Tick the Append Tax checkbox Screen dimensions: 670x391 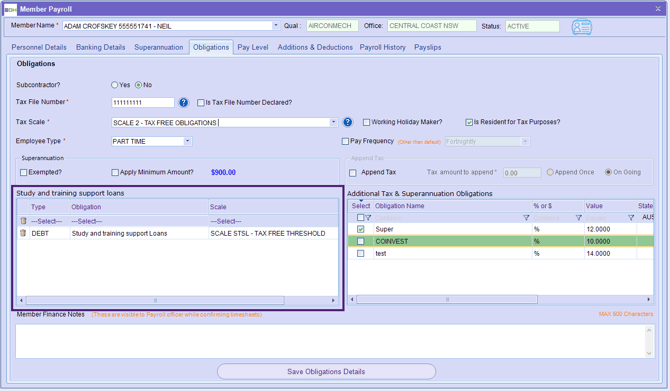(353, 173)
